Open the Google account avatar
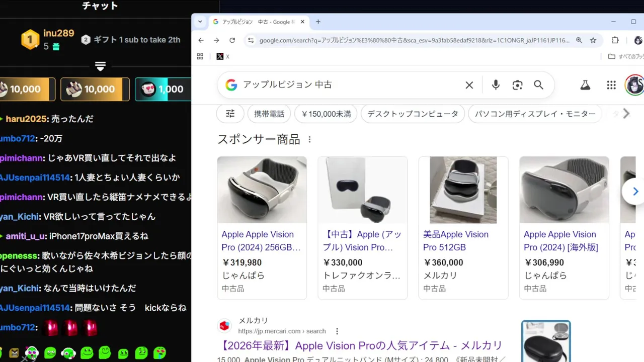The image size is (644, 362). click(634, 85)
